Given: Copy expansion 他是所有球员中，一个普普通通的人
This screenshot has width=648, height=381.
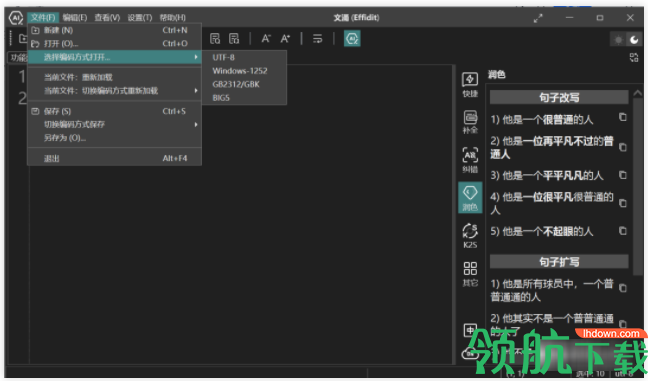Looking at the screenshot, I should click(x=623, y=288).
